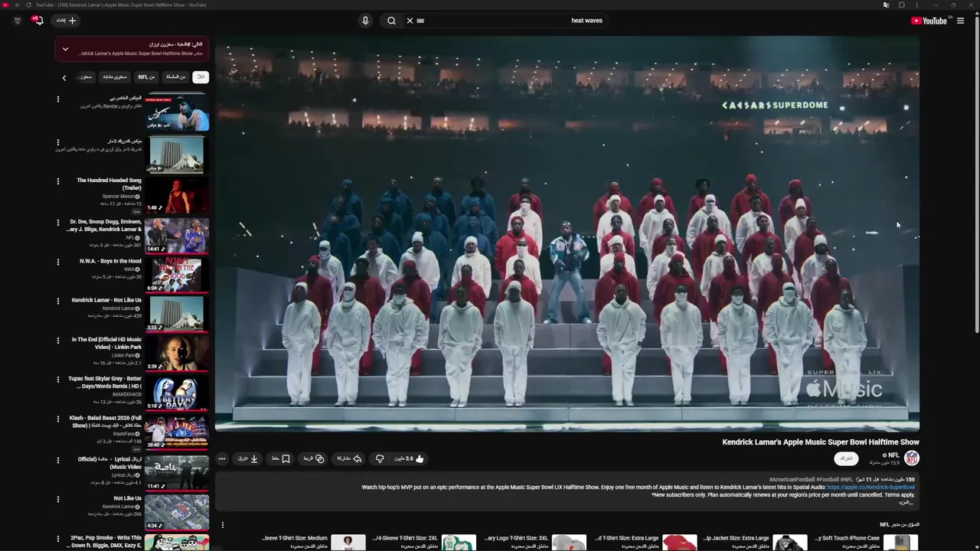Click the voice search microphone icon
Screen dimensions: 980x551
(365, 21)
